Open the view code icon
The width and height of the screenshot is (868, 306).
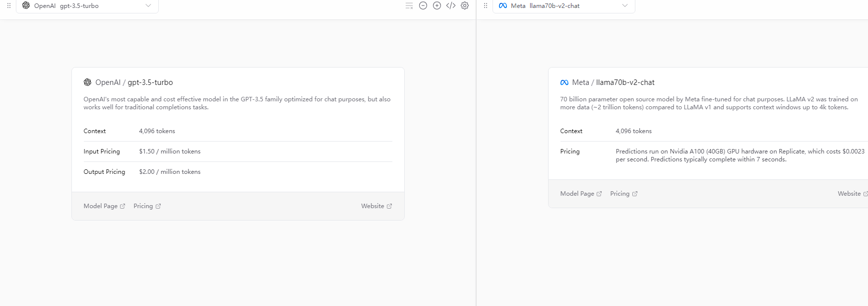tap(451, 5)
